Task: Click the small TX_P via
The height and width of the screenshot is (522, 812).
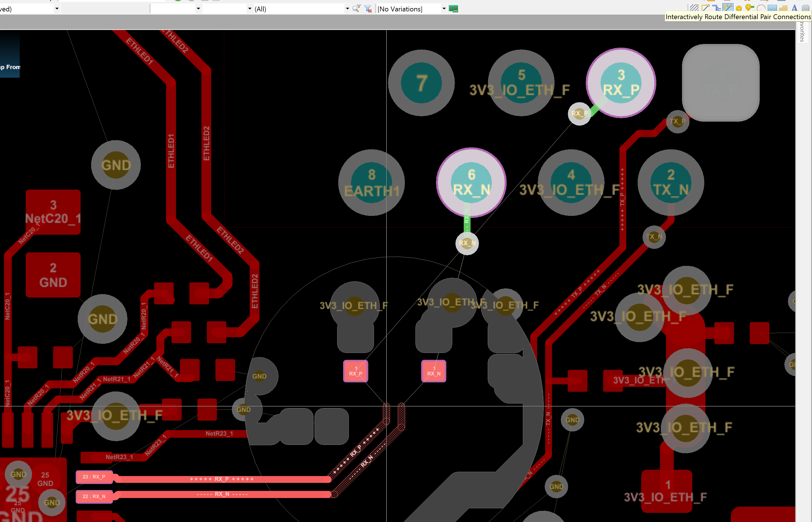Action: click(678, 121)
